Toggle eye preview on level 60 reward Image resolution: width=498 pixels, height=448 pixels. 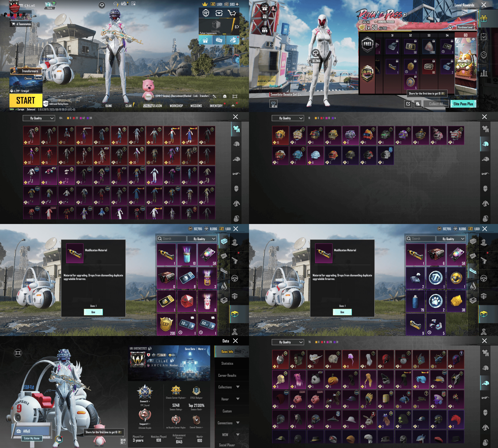473,39
